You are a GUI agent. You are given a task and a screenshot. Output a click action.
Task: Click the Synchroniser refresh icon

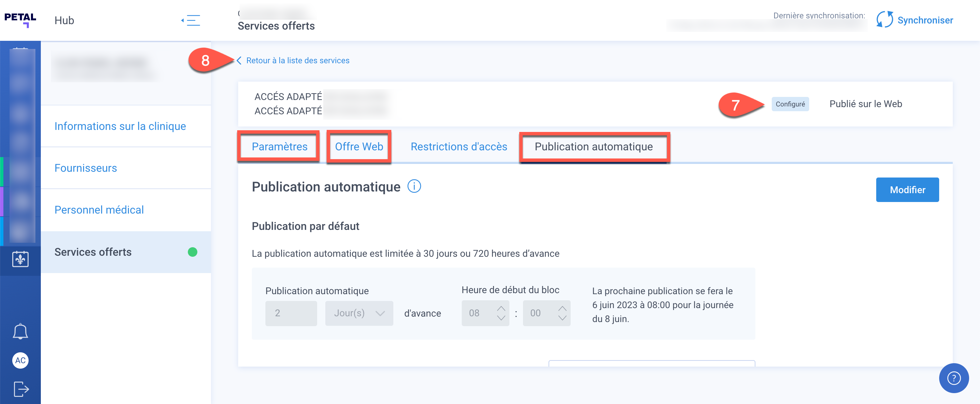click(884, 20)
